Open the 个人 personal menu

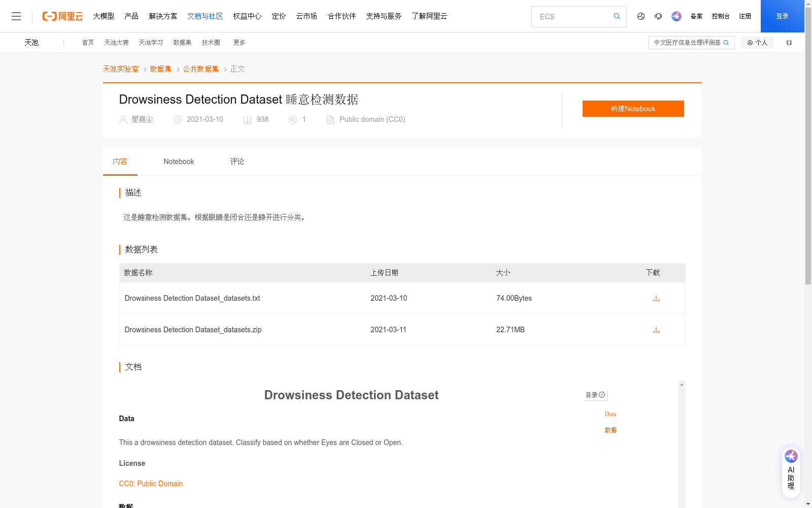point(757,43)
